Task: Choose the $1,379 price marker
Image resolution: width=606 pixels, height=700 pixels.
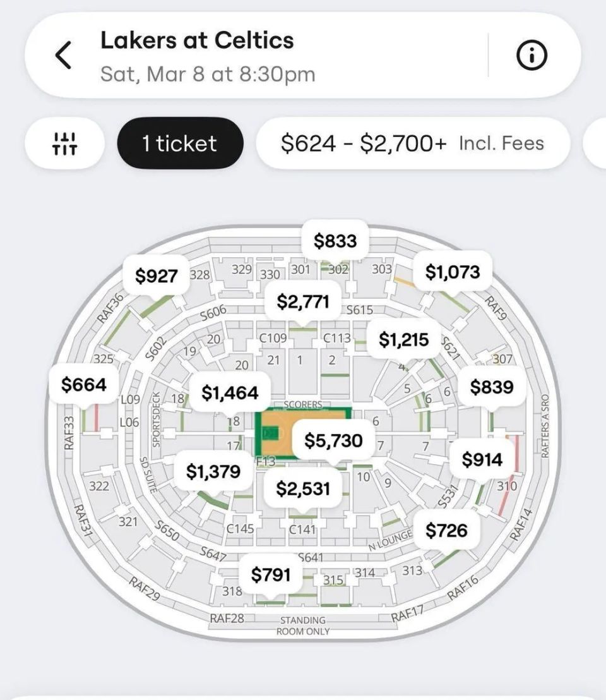Action: tap(213, 471)
